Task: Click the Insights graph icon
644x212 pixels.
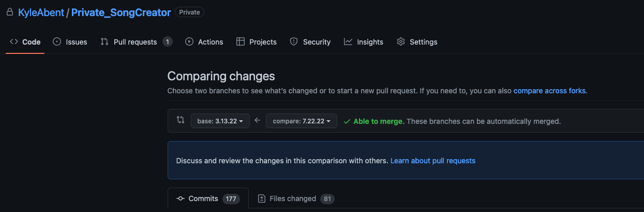Action: 348,42
